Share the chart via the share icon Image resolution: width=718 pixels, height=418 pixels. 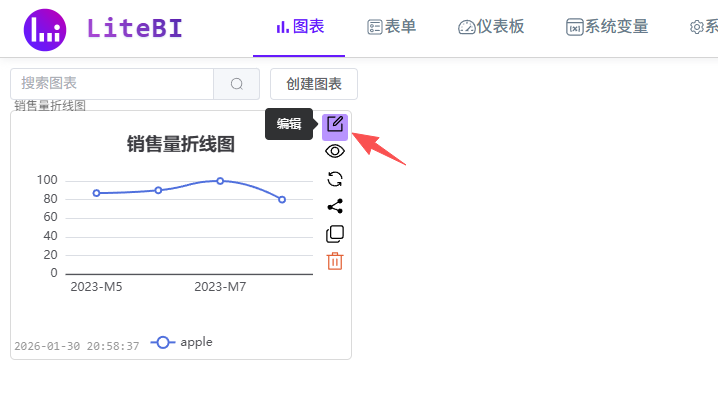coord(335,206)
